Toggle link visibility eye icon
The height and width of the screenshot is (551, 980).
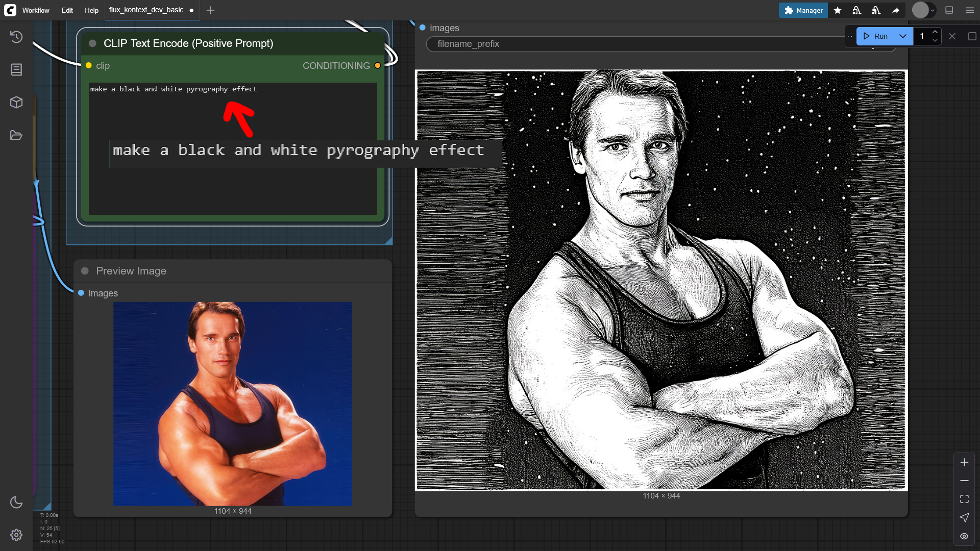point(964,536)
